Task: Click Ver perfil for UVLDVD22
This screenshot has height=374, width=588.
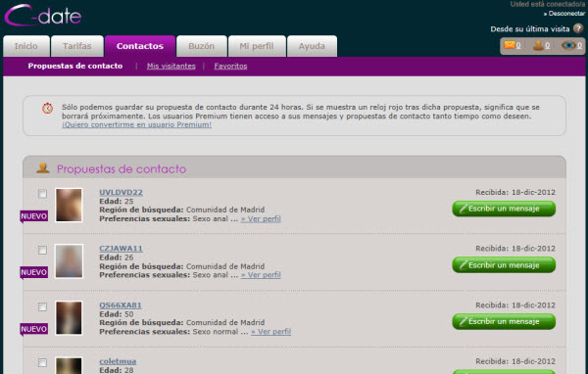Action: [x=261, y=219]
